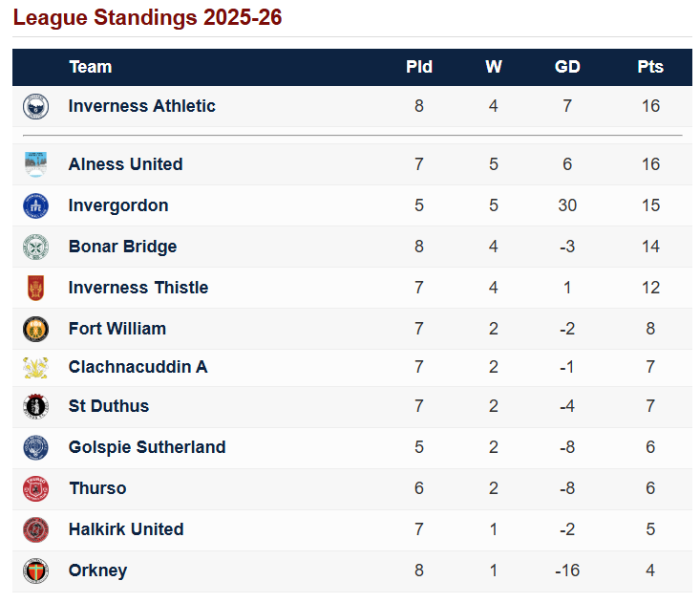Click the Golspie Sutherland blue badge
This screenshot has width=700, height=603.
click(x=35, y=447)
